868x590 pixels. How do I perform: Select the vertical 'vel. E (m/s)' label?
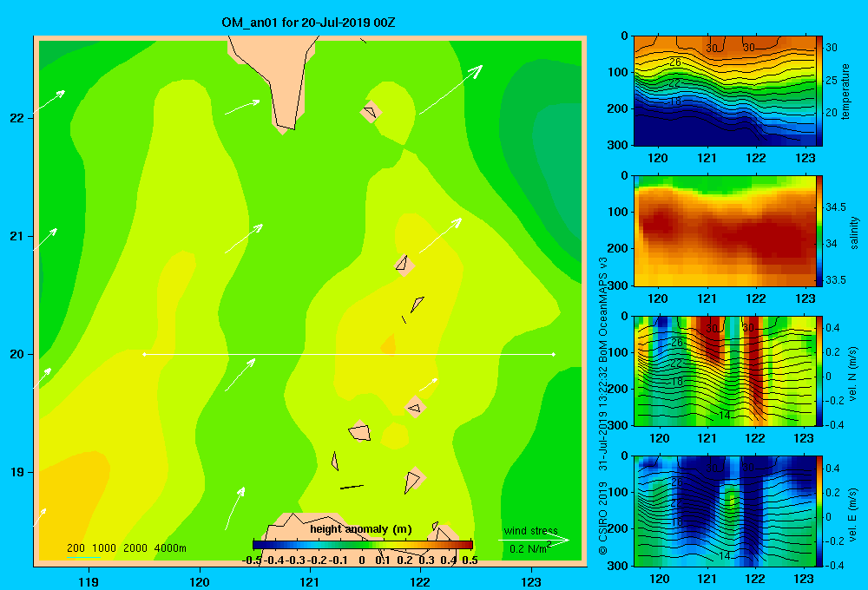[853, 515]
